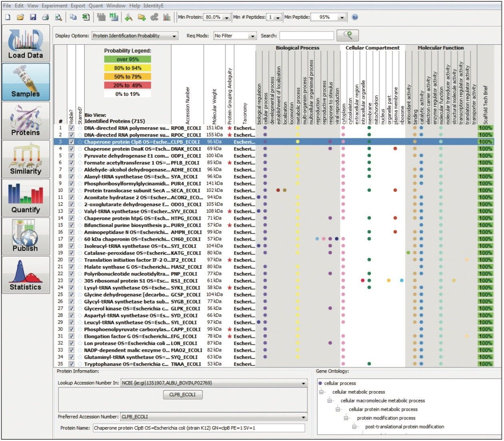Uncheck Visible for DNA-directed RNA polymerase RPOB_ECOLI
This screenshot has height=441, width=504.
[71, 128]
